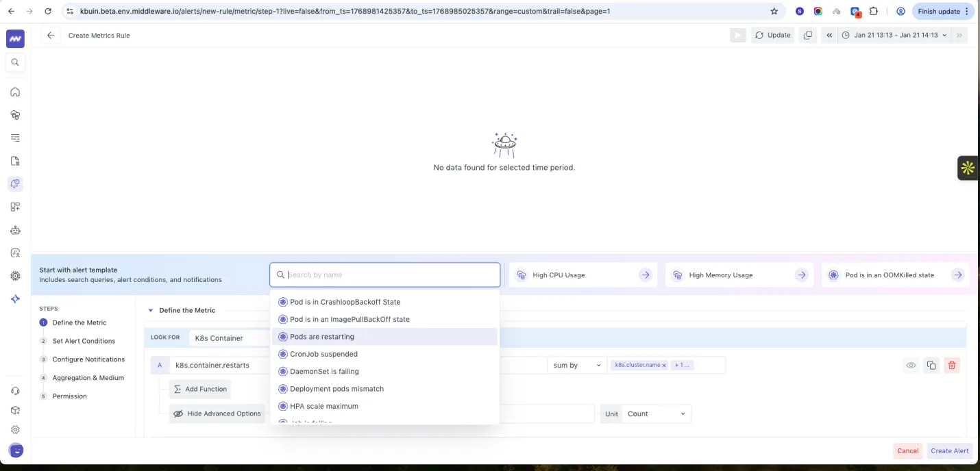Click the Update refresh button
This screenshot has width=980, height=471.
point(772,35)
